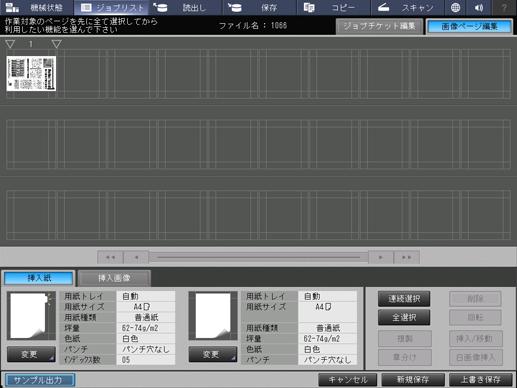The height and width of the screenshot is (388, 517).
Task: Open the globe language icon
Action: 455,7
